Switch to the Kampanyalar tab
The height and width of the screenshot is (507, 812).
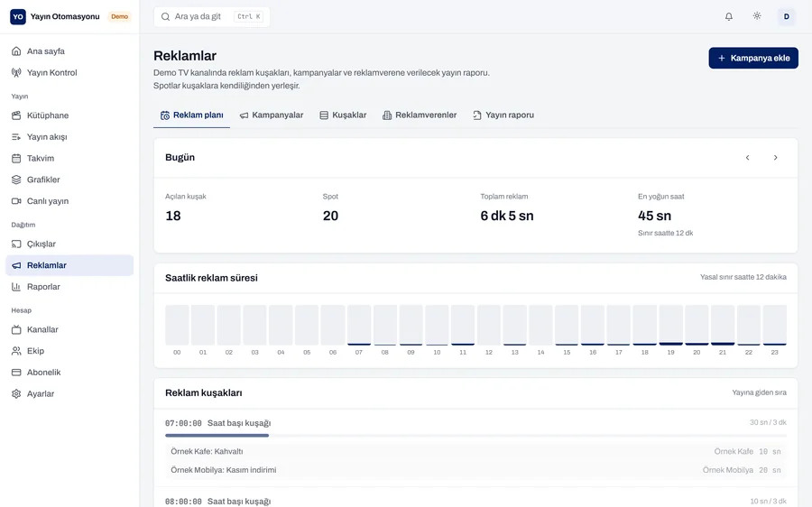click(272, 115)
